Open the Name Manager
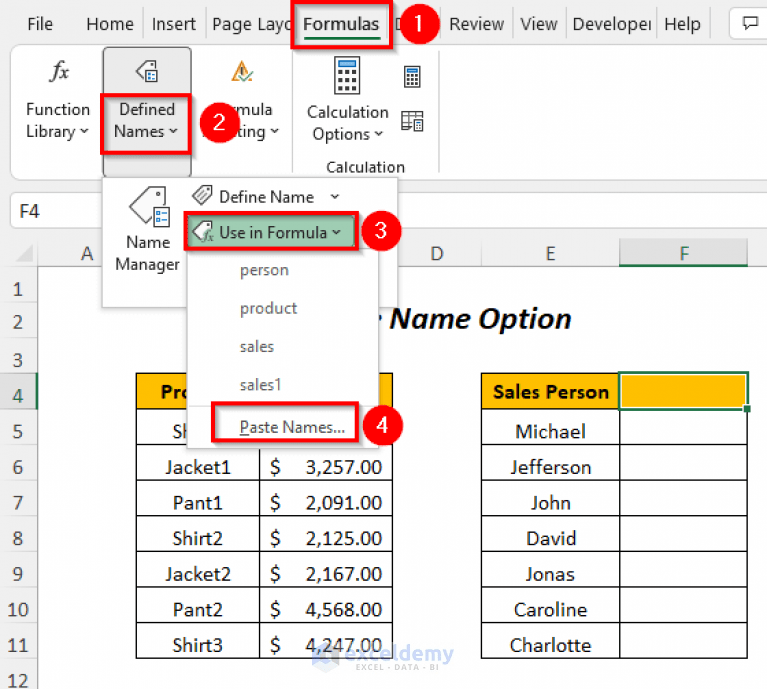767x689 pixels. click(x=148, y=229)
